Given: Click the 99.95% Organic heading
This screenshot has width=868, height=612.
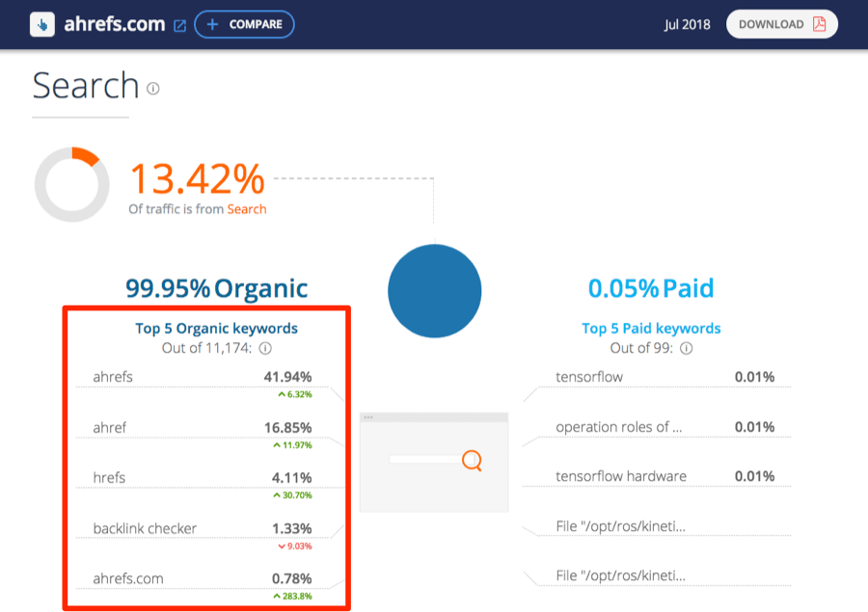Looking at the screenshot, I should click(x=216, y=288).
